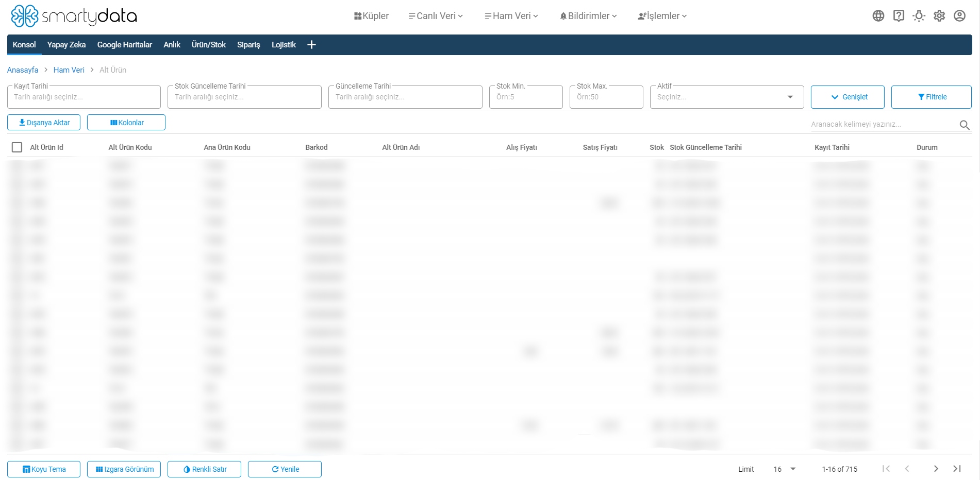Sort by Alış Fiyatı column header
Viewport: 980px width, 480px height.
522,147
